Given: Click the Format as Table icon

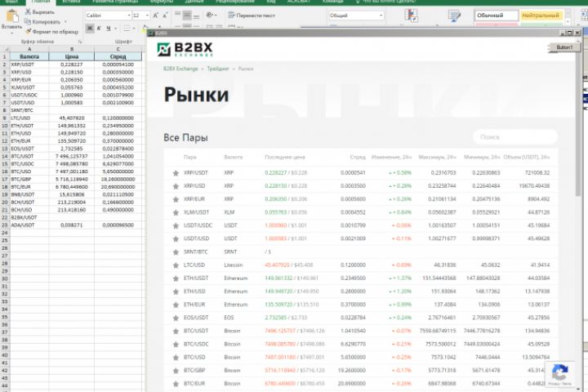Looking at the screenshot, I should 455,16.
